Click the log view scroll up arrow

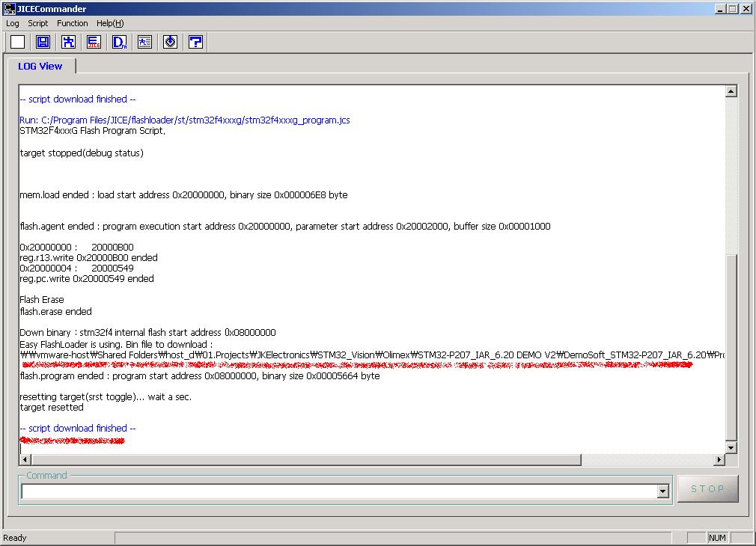pos(731,91)
